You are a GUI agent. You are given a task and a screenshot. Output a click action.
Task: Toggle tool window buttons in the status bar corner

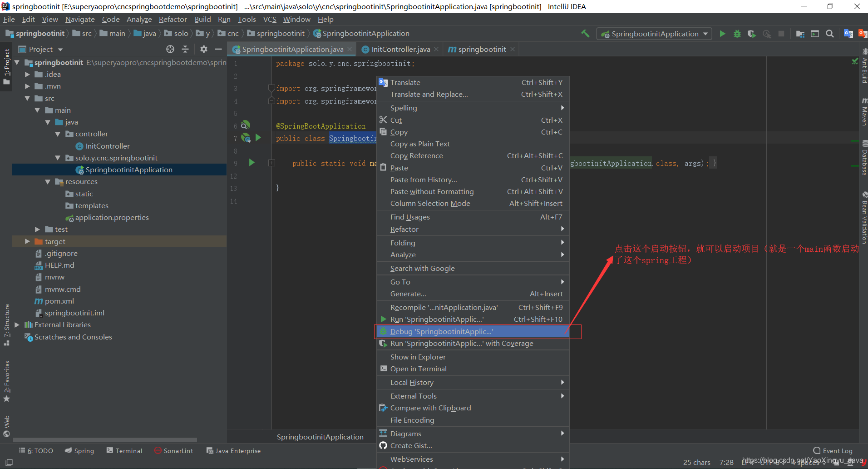pos(9,463)
